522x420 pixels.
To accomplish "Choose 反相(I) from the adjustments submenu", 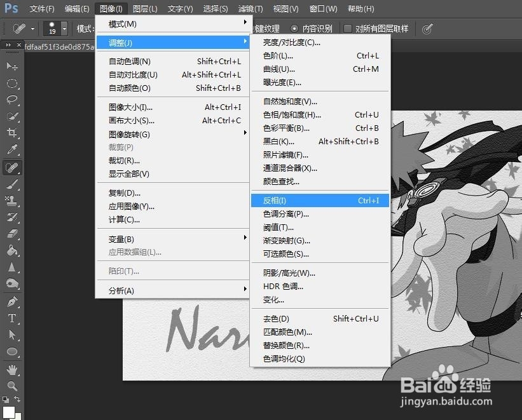I will click(x=320, y=200).
